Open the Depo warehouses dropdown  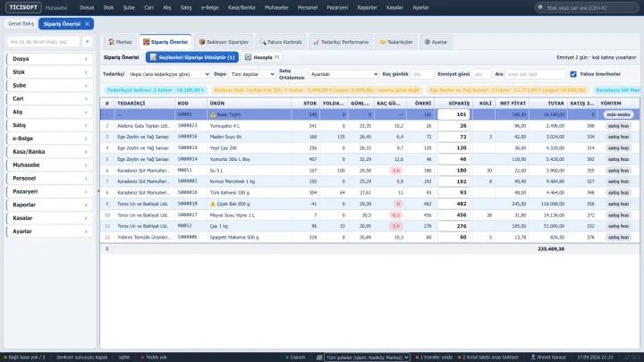coord(251,74)
